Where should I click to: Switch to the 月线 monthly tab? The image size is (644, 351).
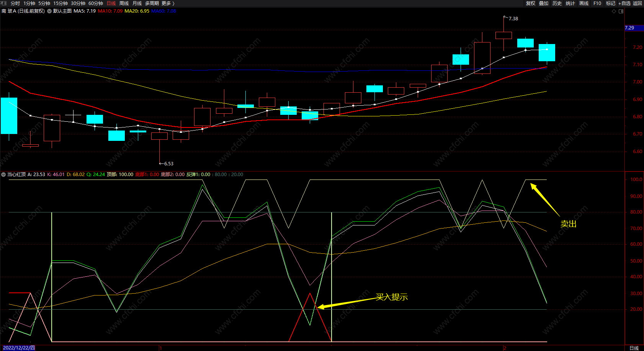(137, 3)
